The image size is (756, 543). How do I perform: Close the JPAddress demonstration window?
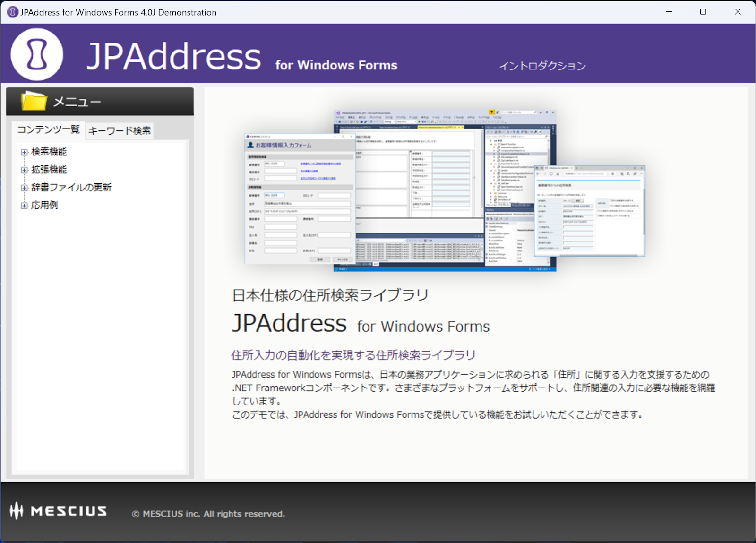(738, 12)
